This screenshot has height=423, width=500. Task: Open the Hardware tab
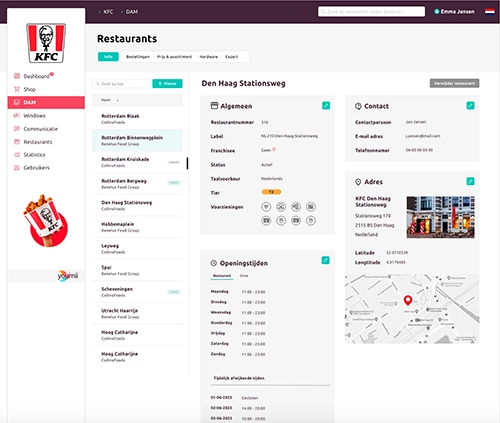209,57
